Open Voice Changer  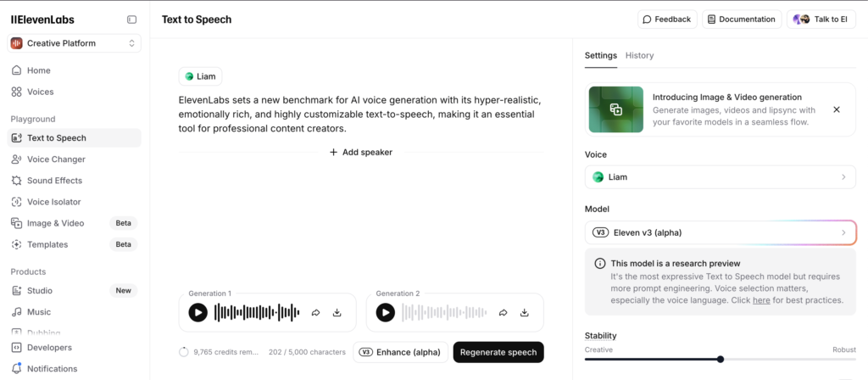point(75,159)
